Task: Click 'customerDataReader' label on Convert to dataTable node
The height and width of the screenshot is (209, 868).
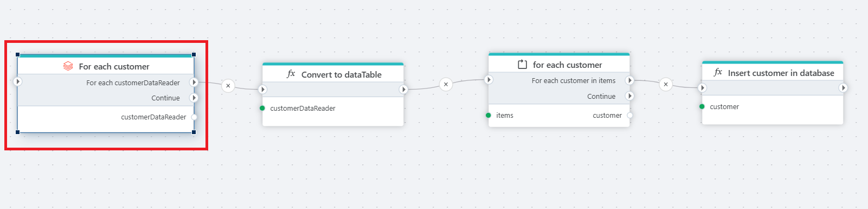Action: point(303,108)
